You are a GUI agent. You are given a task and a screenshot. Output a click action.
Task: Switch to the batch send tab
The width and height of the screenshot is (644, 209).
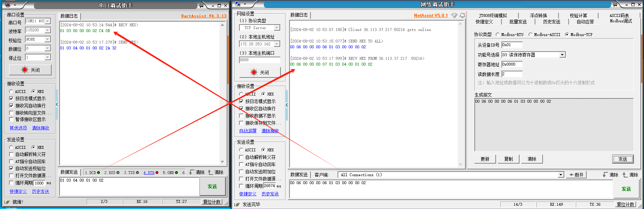pyautogui.click(x=518, y=22)
